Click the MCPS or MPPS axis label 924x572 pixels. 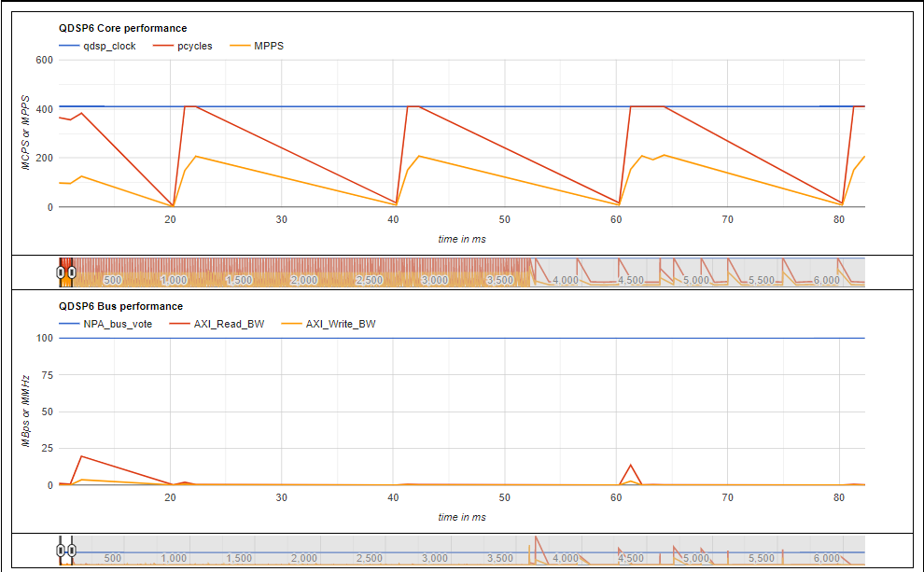coord(25,133)
